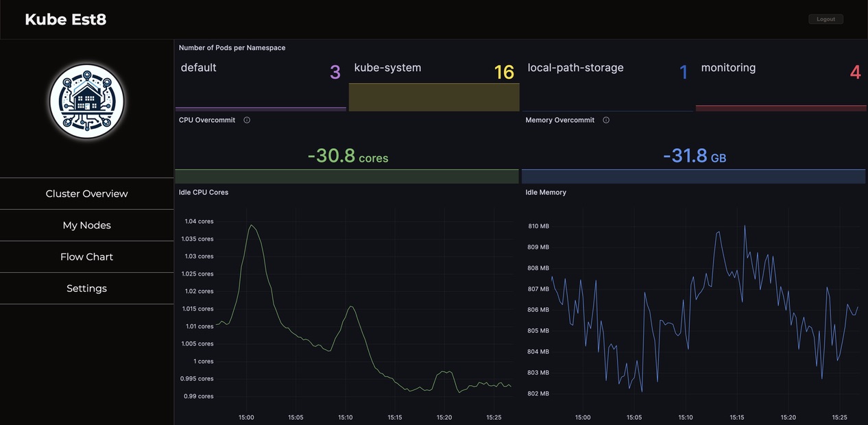Select the default namespace pod panel

[261, 83]
